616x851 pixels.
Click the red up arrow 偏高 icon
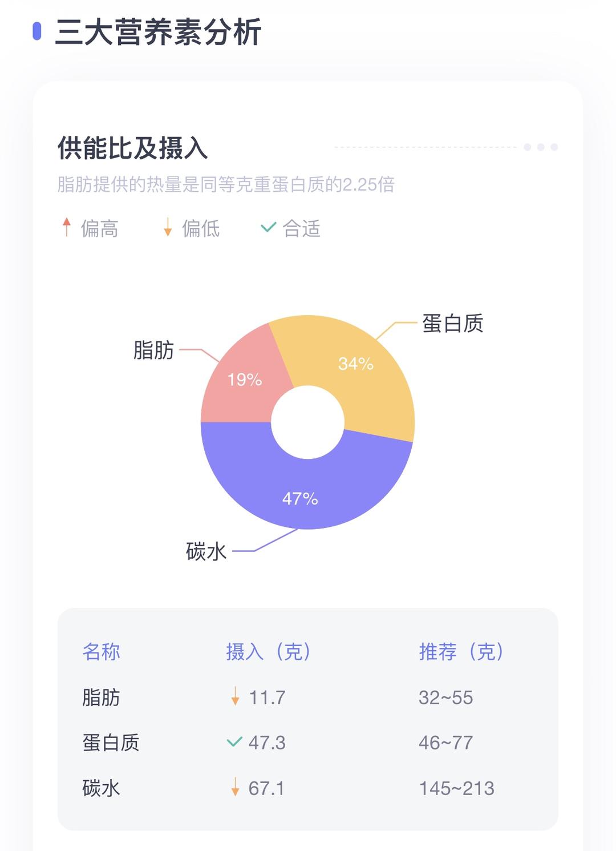pyautogui.click(x=67, y=227)
